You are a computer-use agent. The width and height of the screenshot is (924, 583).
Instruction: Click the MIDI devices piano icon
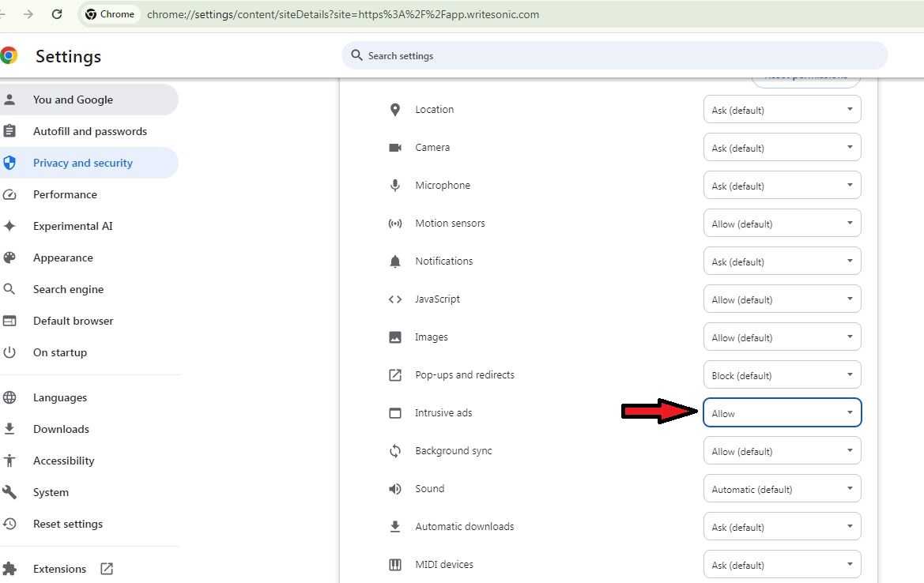tap(395, 565)
